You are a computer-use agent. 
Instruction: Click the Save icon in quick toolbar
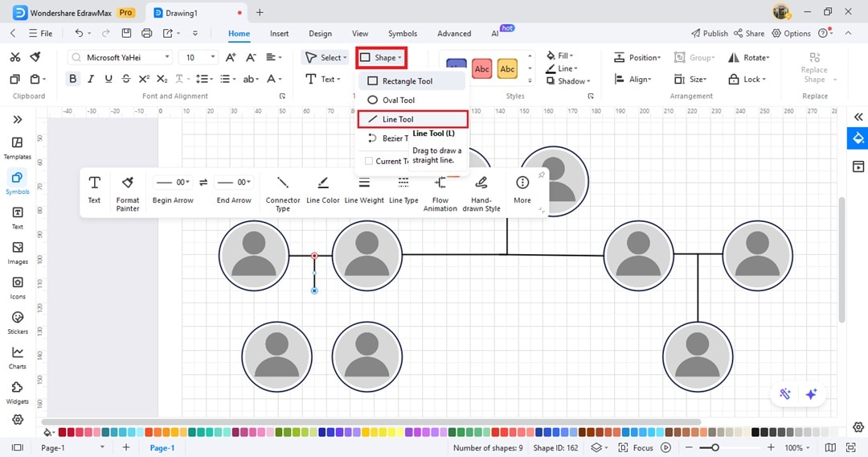(127, 33)
